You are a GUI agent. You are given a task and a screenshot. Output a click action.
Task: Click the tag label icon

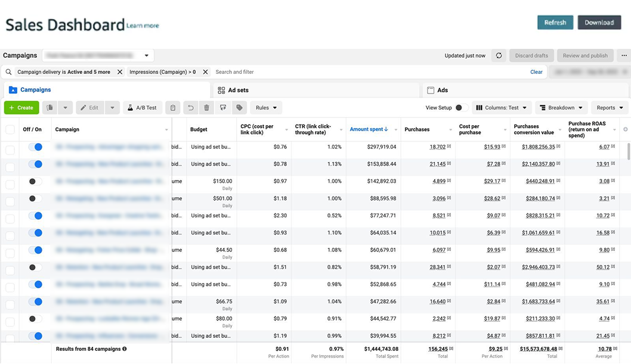coord(239,108)
